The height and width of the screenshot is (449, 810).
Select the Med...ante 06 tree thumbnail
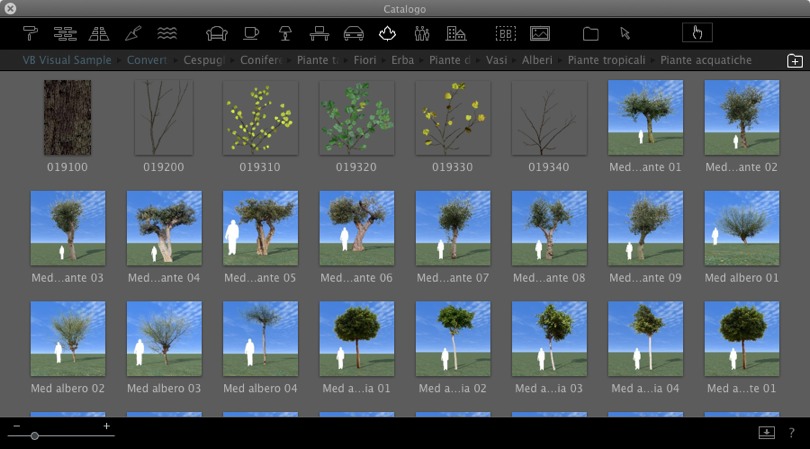[x=356, y=228]
